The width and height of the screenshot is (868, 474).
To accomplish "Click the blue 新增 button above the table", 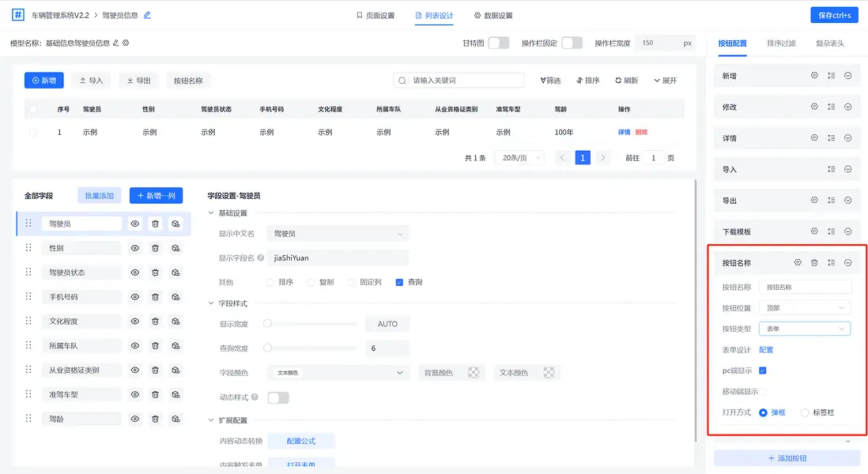I will pos(43,81).
